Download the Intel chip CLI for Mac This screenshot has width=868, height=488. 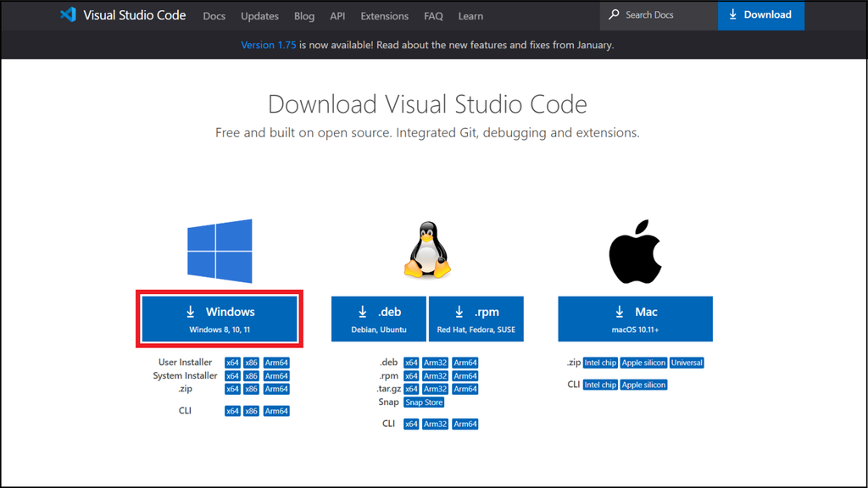600,384
